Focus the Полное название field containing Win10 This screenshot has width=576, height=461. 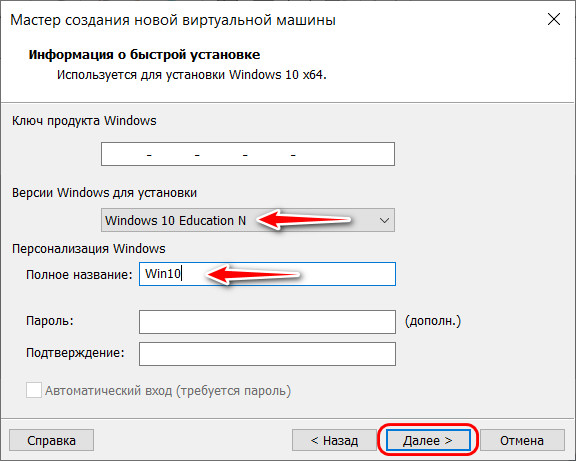(x=267, y=274)
